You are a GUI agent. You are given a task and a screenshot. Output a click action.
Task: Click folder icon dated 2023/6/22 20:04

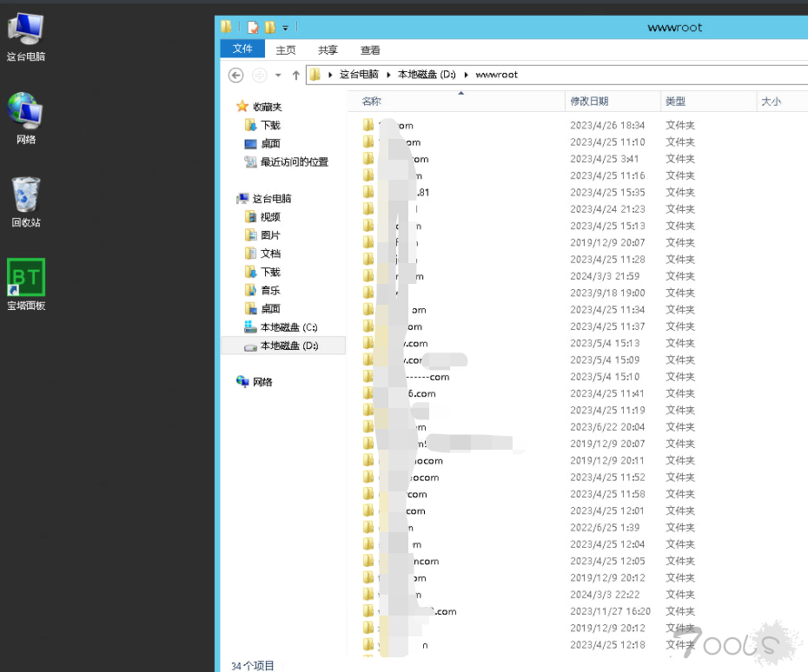368,426
